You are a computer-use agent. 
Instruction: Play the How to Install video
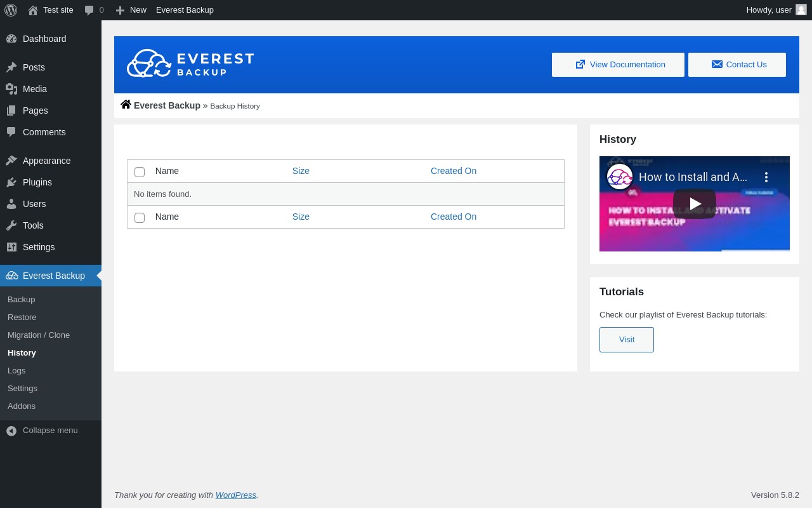coord(695,204)
